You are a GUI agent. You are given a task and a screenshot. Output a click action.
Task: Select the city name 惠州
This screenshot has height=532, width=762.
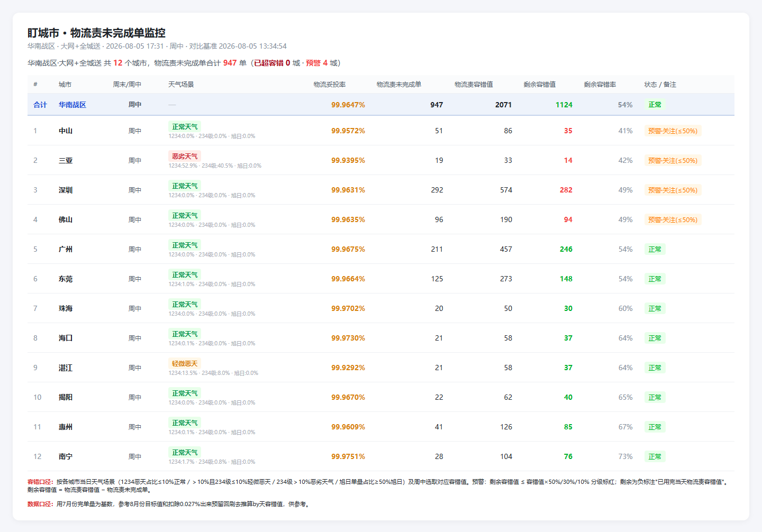click(x=66, y=427)
